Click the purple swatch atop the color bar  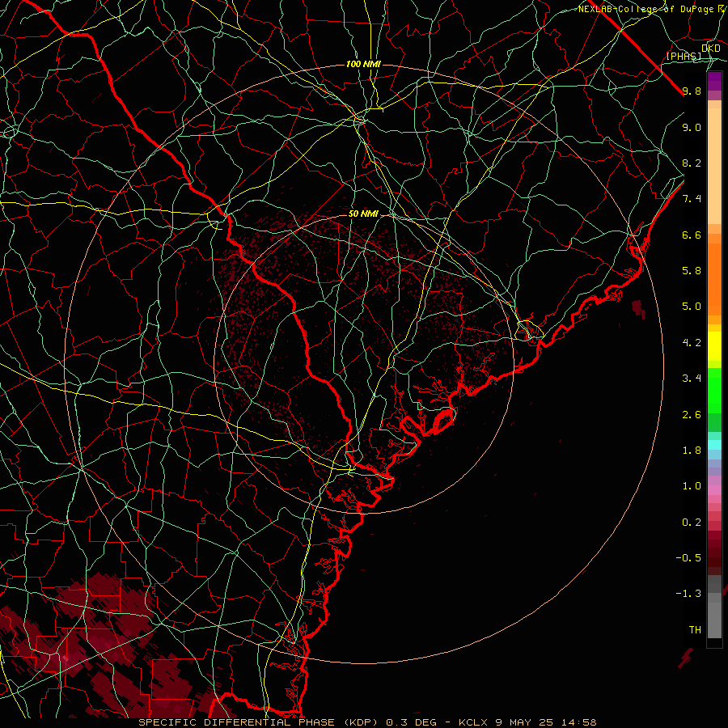click(714, 81)
